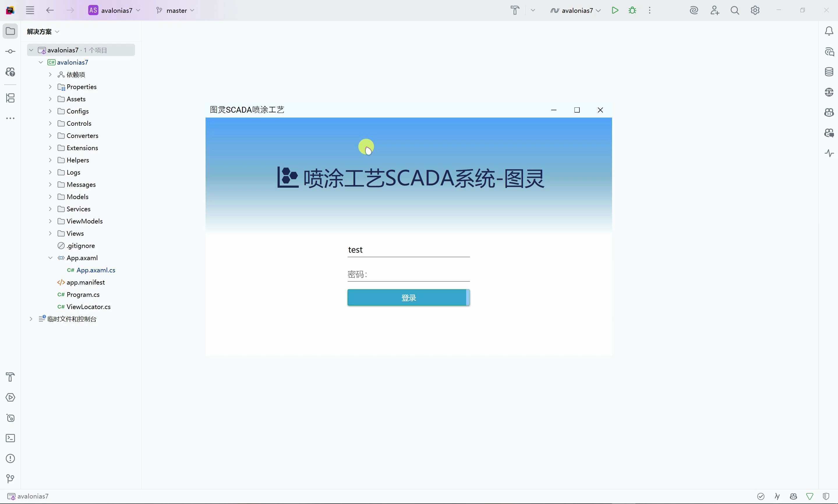Image resolution: width=838 pixels, height=504 pixels.
Task: Expand the build options arrow
Action: (533, 10)
